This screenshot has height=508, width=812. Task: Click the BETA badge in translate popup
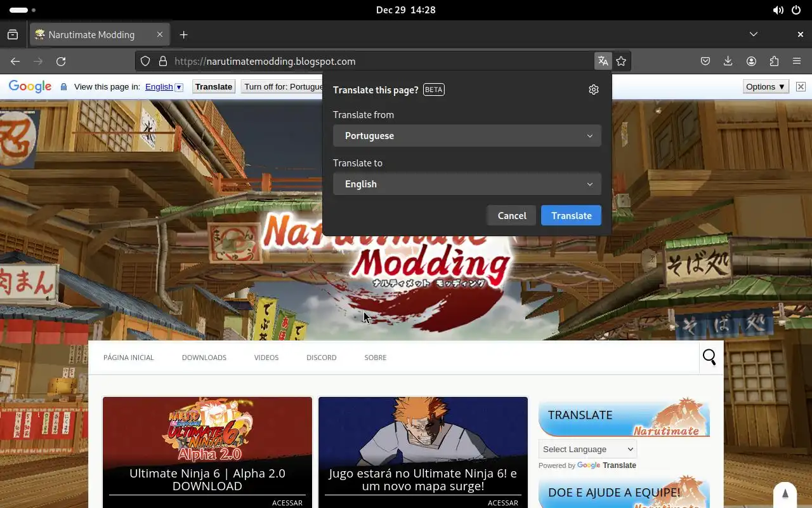[x=434, y=90]
